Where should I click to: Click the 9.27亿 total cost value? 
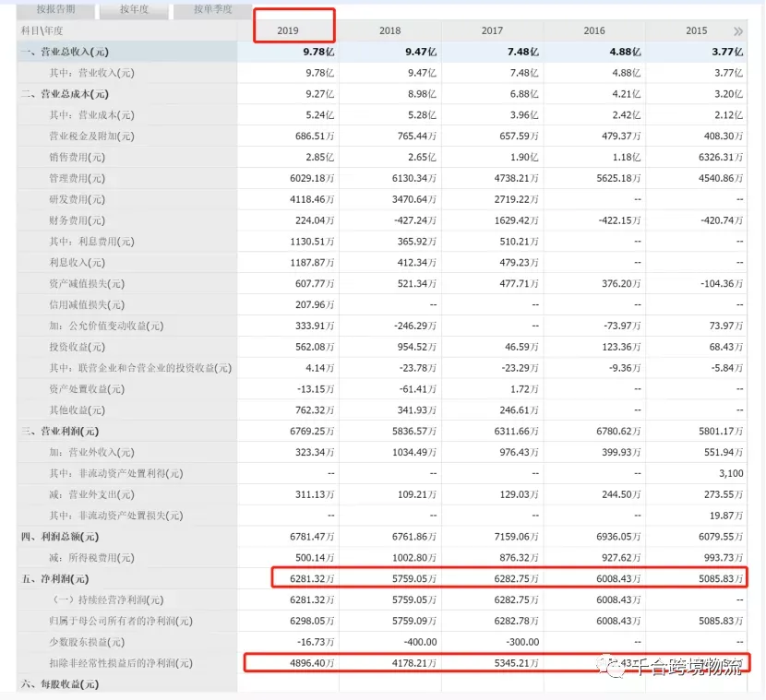click(x=320, y=94)
